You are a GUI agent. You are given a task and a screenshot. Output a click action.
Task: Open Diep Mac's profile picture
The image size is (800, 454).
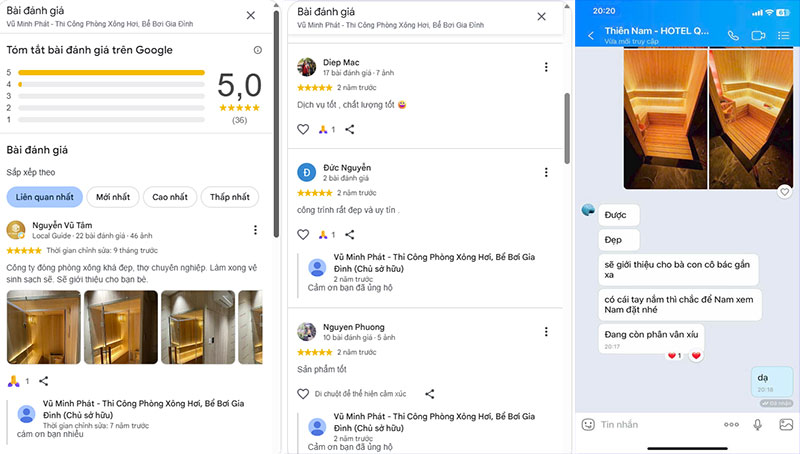tap(307, 67)
